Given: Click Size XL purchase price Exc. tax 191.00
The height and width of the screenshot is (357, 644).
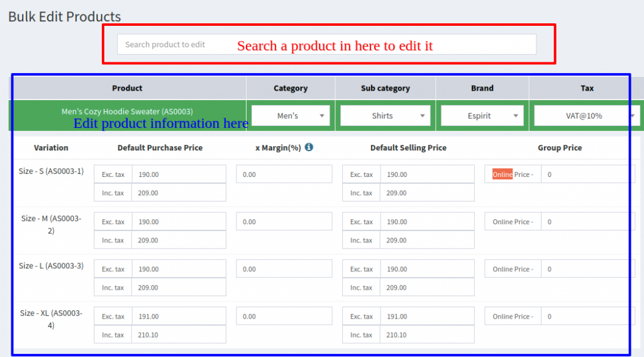Looking at the screenshot, I should 178,317.
